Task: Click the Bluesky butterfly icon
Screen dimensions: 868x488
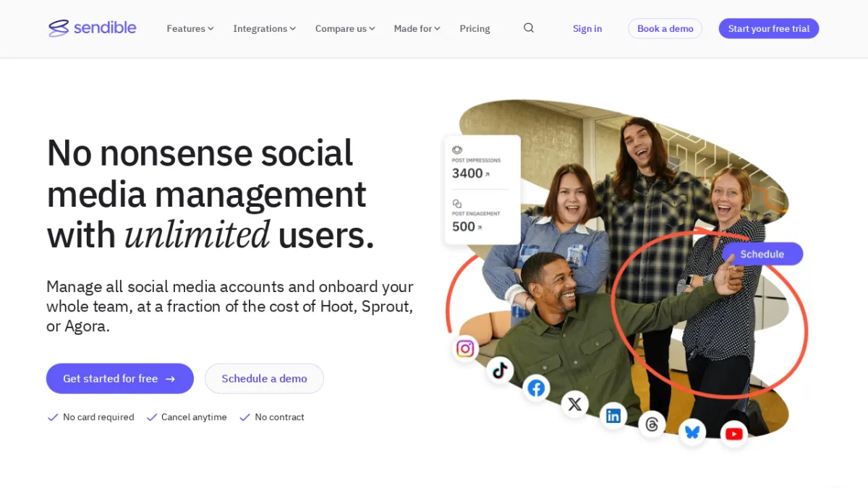Action: click(692, 432)
